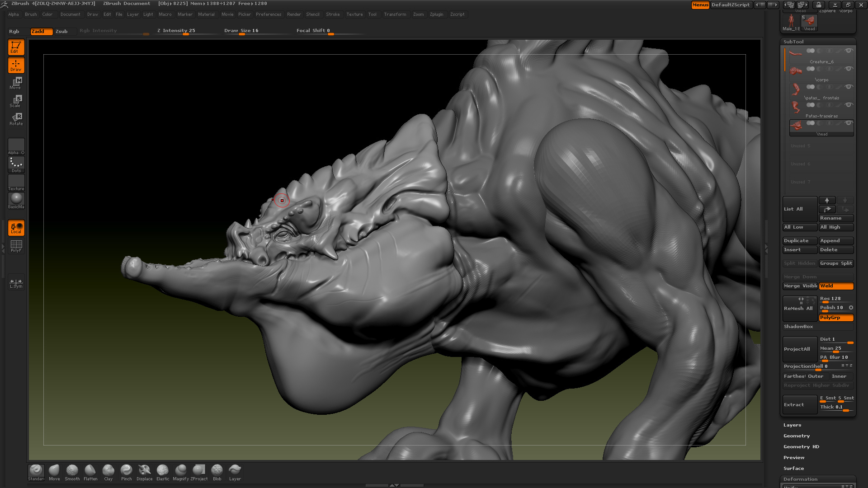
Task: Adjust the Z Intensity slider
Action: (x=185, y=31)
